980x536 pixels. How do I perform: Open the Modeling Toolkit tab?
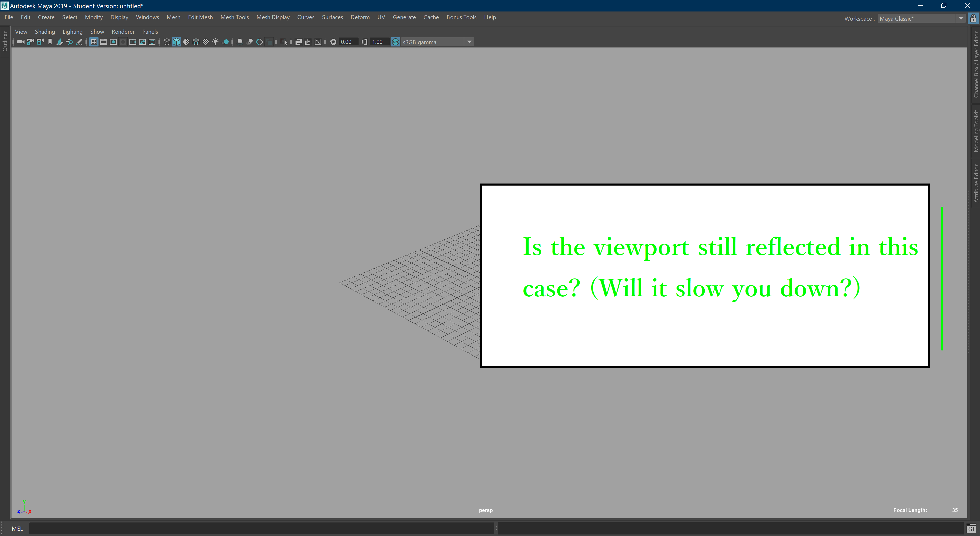[x=976, y=131]
